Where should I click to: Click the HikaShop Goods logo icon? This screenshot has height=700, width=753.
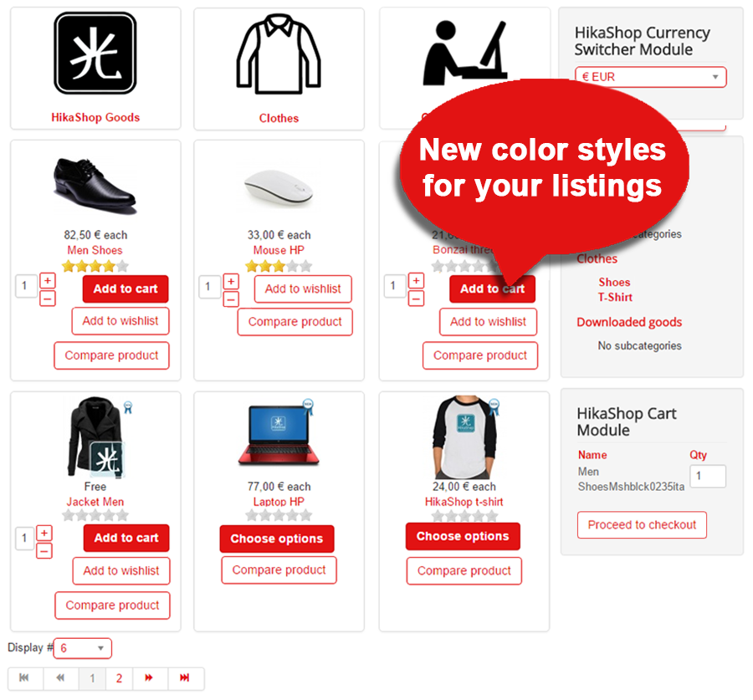pyautogui.click(x=95, y=53)
